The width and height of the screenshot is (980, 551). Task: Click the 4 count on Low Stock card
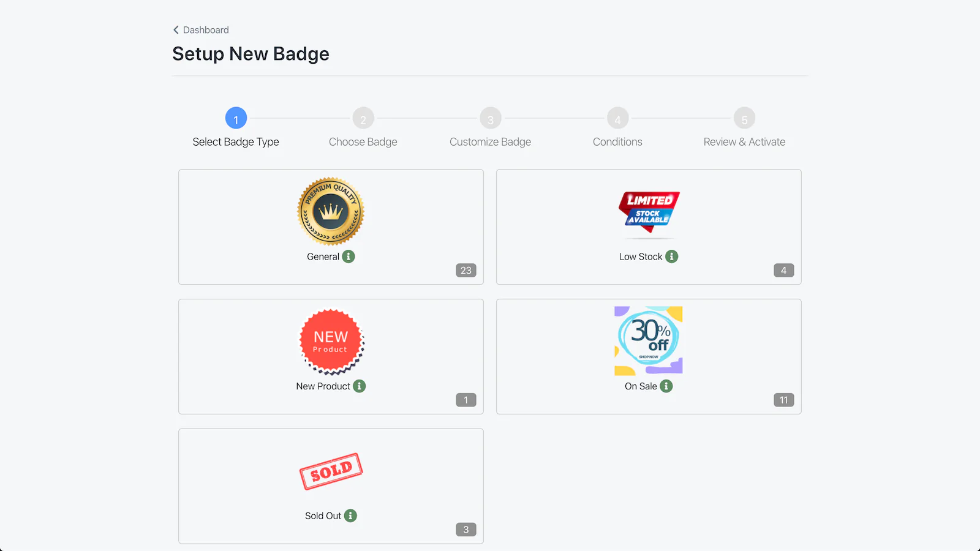click(x=784, y=271)
